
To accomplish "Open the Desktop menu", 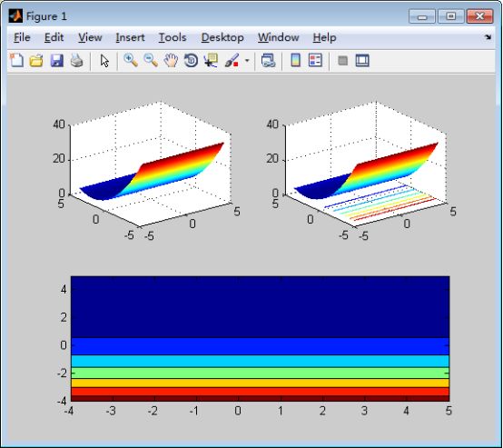I will [222, 37].
